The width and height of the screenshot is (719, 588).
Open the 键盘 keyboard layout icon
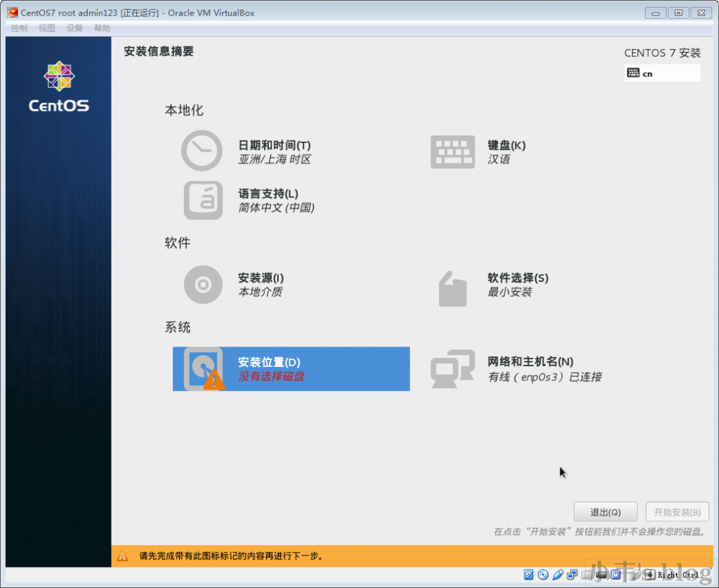453,152
